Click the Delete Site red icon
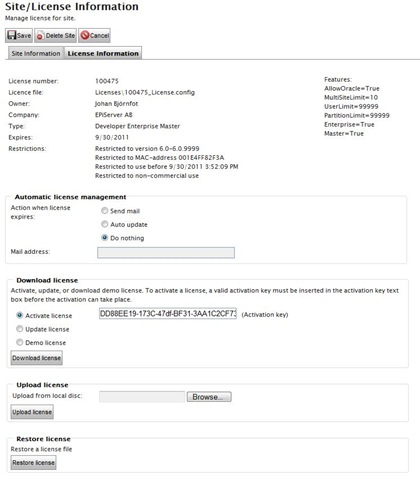 [40, 36]
